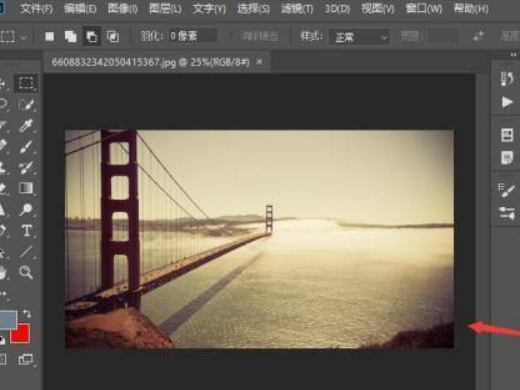The height and width of the screenshot is (390, 520).
Task: Enable New selection mode
Action: (49, 36)
